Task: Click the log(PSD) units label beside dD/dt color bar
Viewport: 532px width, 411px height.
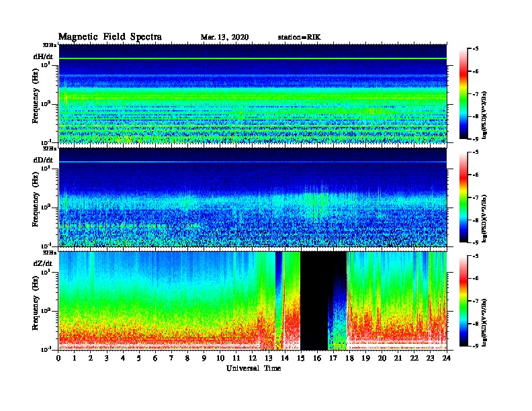Action: tap(484, 218)
